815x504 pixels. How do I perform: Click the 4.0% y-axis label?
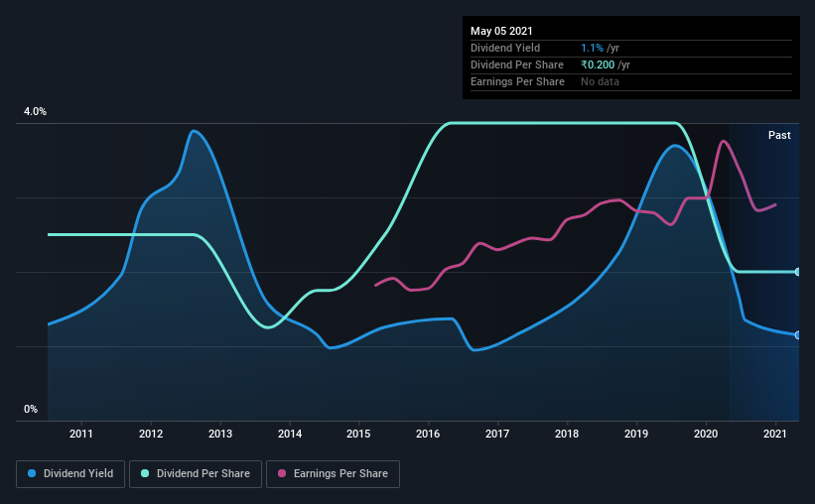(x=35, y=112)
